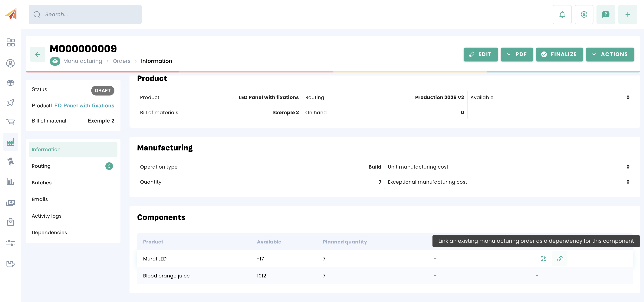644x302 pixels.
Task: Expand the Actions dropdown button
Action: click(x=610, y=54)
